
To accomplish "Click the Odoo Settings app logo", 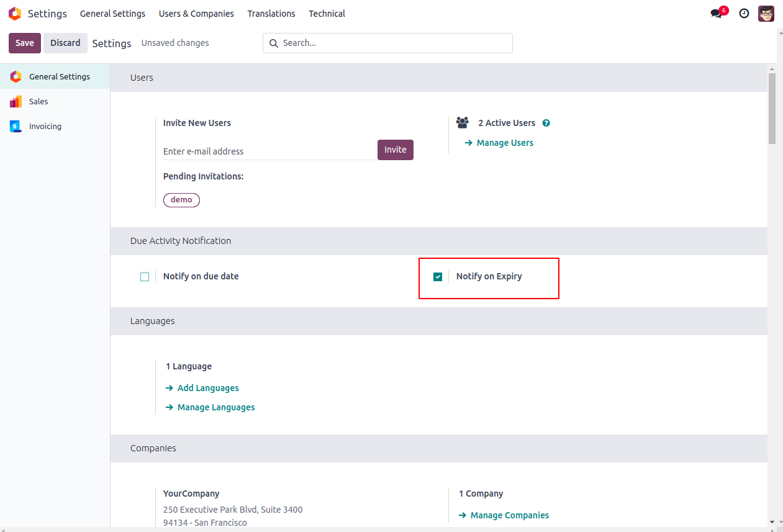I will [15, 14].
